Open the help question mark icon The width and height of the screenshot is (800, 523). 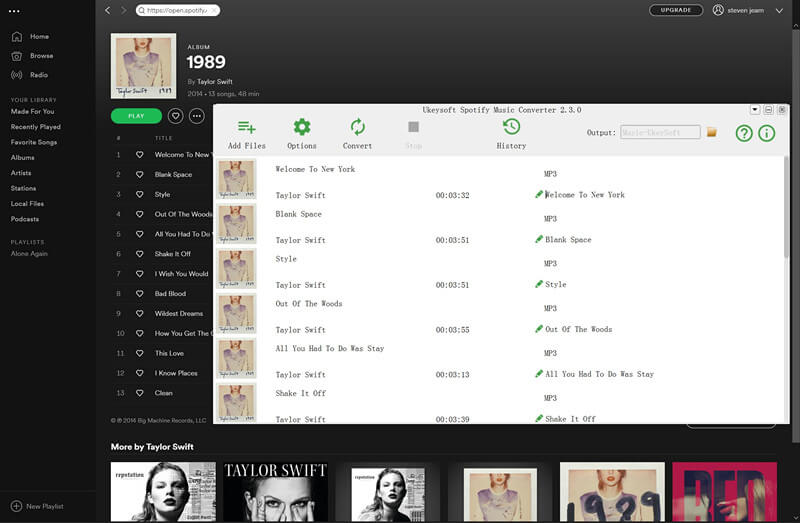pyautogui.click(x=744, y=133)
